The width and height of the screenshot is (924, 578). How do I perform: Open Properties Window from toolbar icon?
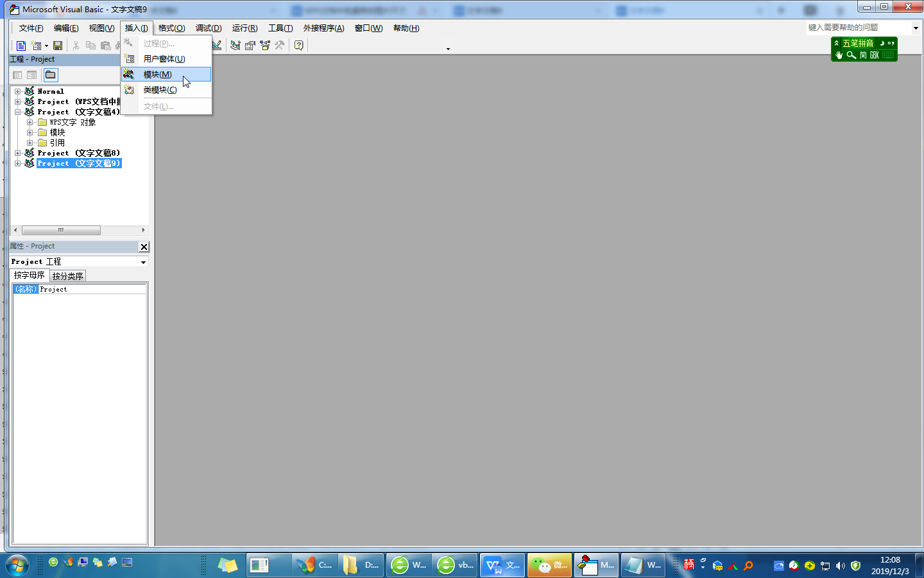click(250, 46)
